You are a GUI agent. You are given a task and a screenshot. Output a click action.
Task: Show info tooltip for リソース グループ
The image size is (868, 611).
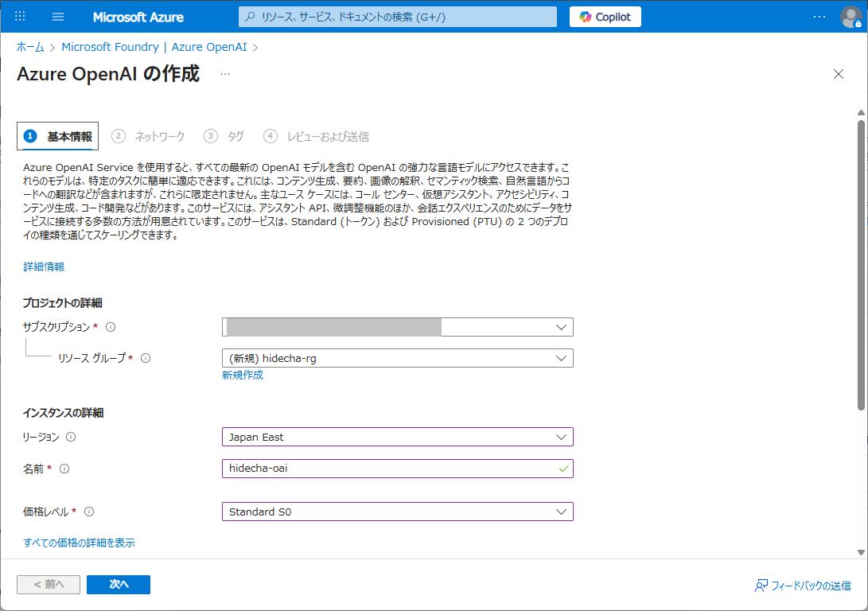pos(146,358)
